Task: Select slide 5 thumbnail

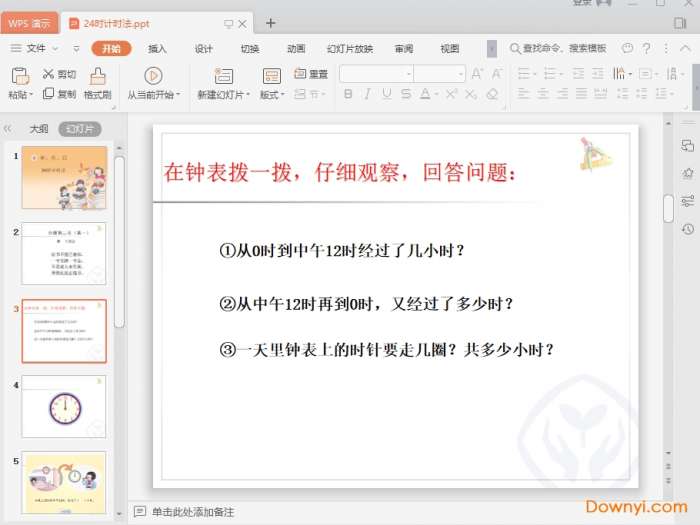Action: point(64,483)
